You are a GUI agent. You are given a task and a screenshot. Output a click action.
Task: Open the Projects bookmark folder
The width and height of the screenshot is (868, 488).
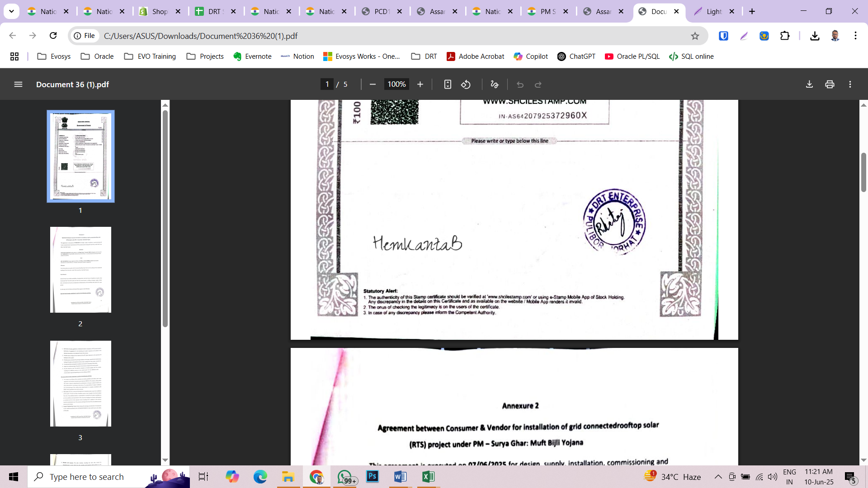pyautogui.click(x=205, y=56)
